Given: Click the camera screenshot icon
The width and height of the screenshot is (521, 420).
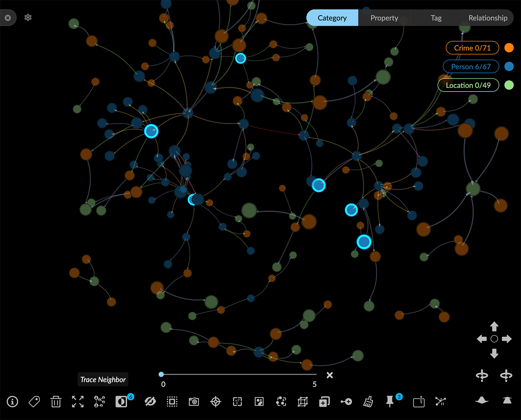Looking at the screenshot, I should (194, 402).
